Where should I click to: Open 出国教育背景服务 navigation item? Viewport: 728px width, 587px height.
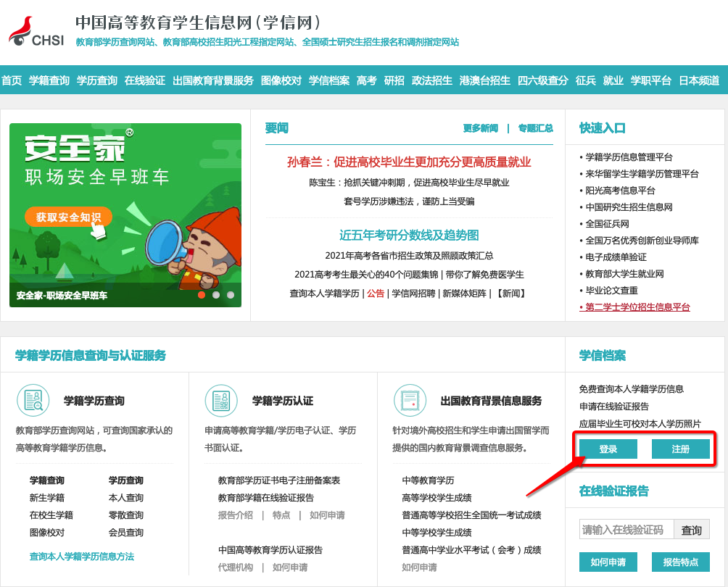point(213,80)
